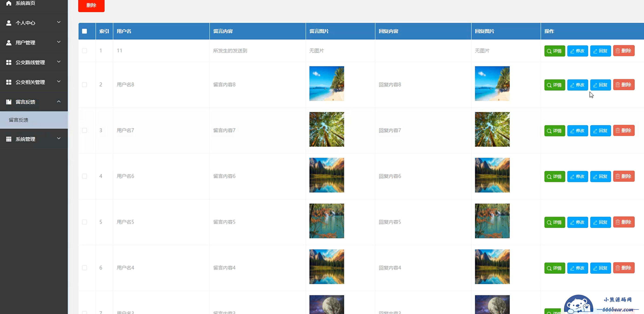Remove the 用户名7 row with 删除
Image resolution: width=644 pixels, height=314 pixels.
624,131
